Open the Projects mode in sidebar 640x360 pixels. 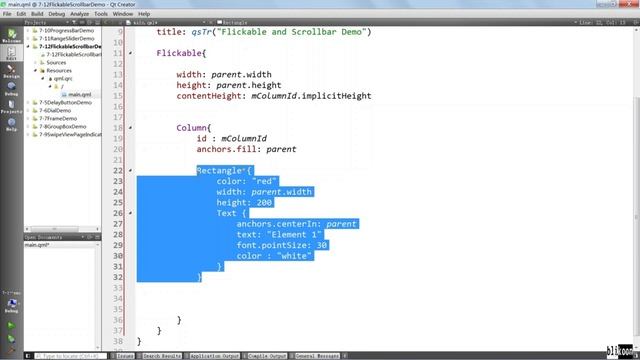click(x=11, y=107)
